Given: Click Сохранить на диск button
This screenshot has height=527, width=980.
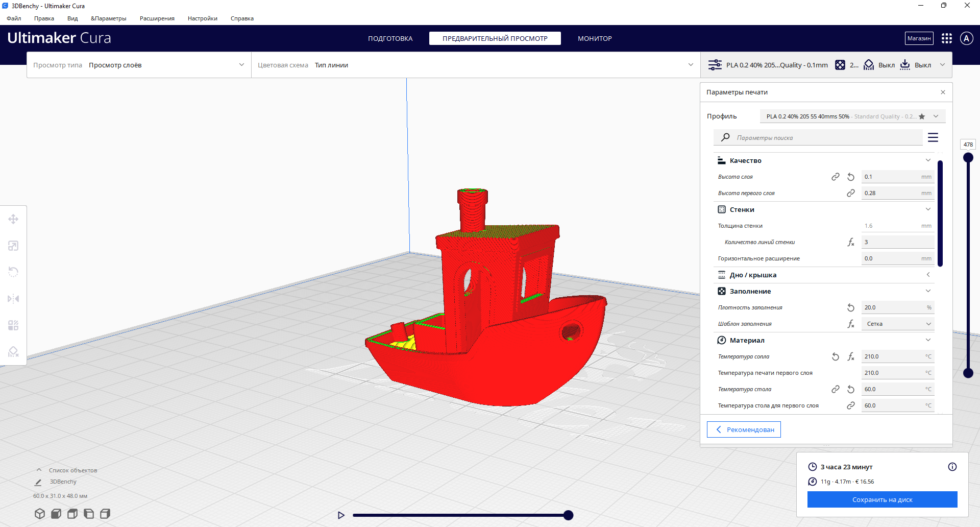Looking at the screenshot, I should pyautogui.click(x=883, y=499).
